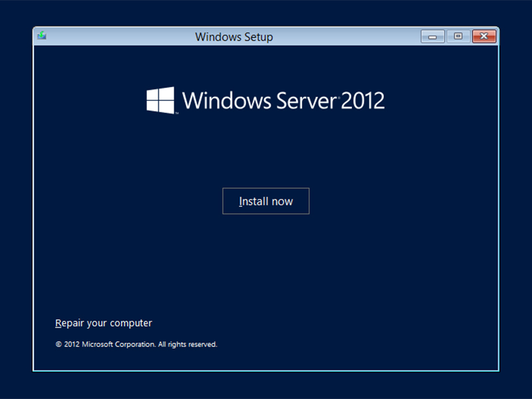Select the Windows Setup title text

(x=234, y=37)
